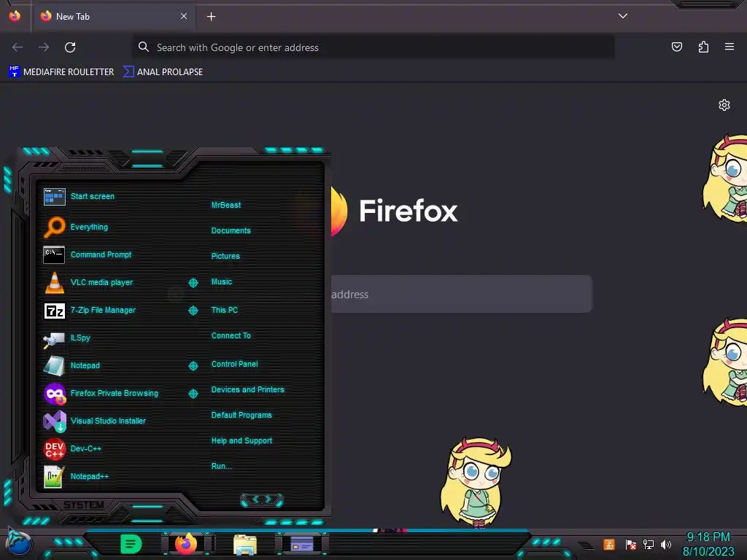Open Devices and Printers
Image resolution: width=747 pixels, height=560 pixels.
point(247,389)
